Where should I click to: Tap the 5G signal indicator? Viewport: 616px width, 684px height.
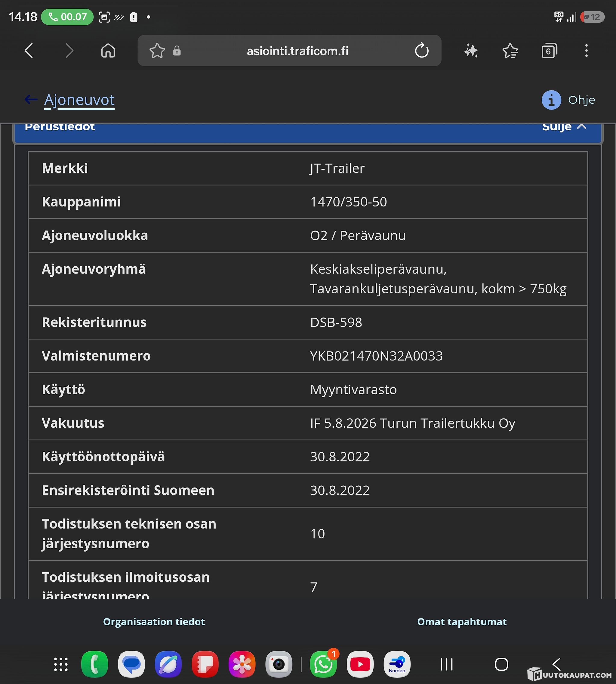pyautogui.click(x=559, y=17)
